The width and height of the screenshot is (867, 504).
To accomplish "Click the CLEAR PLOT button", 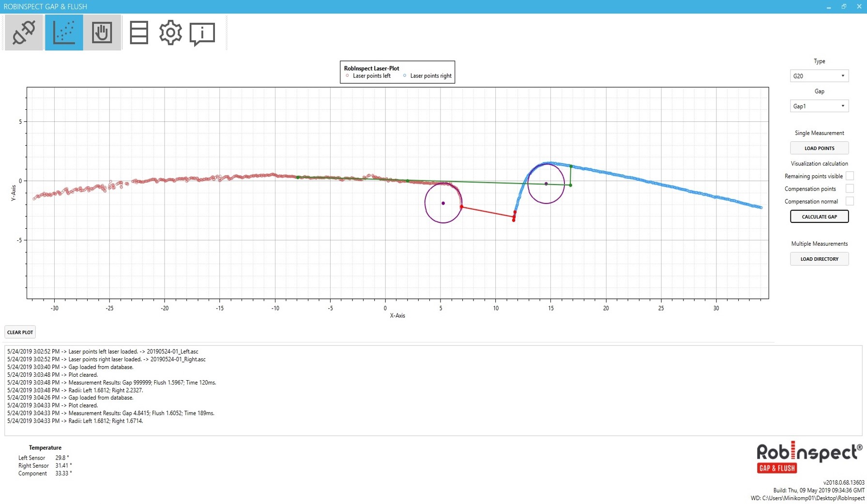I will [20, 332].
